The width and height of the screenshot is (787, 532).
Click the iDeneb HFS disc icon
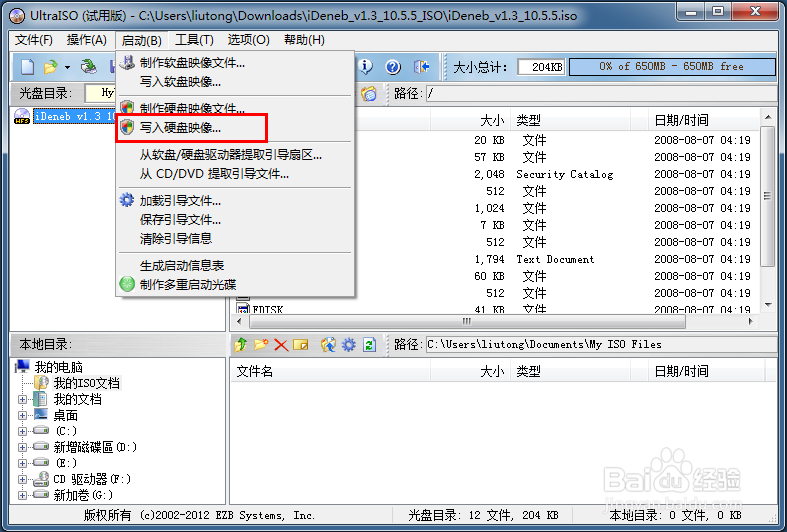[x=22, y=116]
